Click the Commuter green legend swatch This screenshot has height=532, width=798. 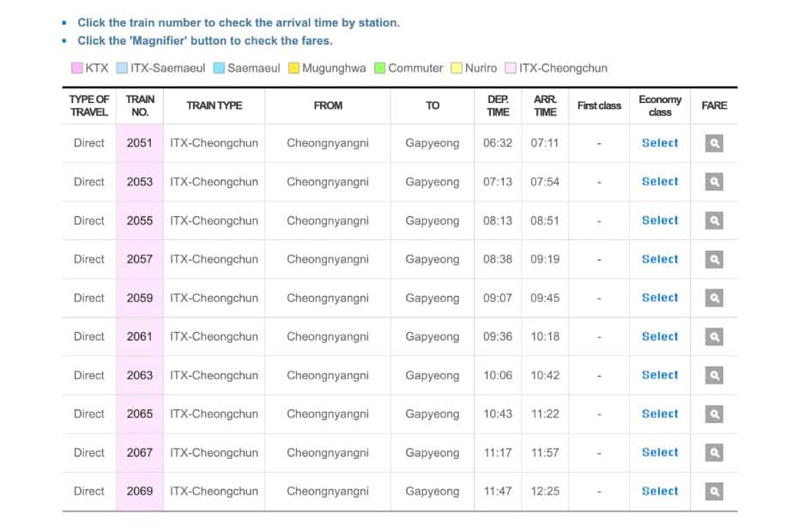click(379, 69)
